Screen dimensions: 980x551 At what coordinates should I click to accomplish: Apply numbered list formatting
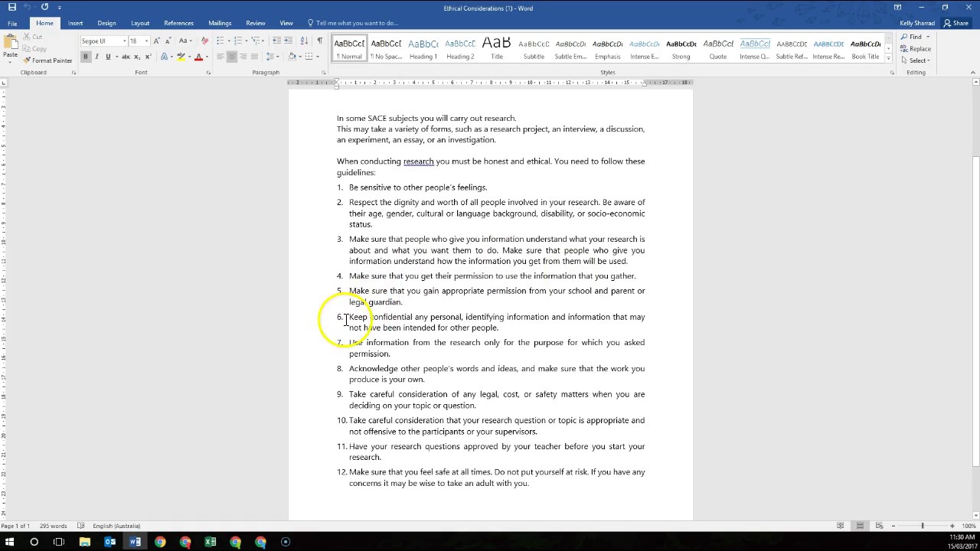pos(238,41)
